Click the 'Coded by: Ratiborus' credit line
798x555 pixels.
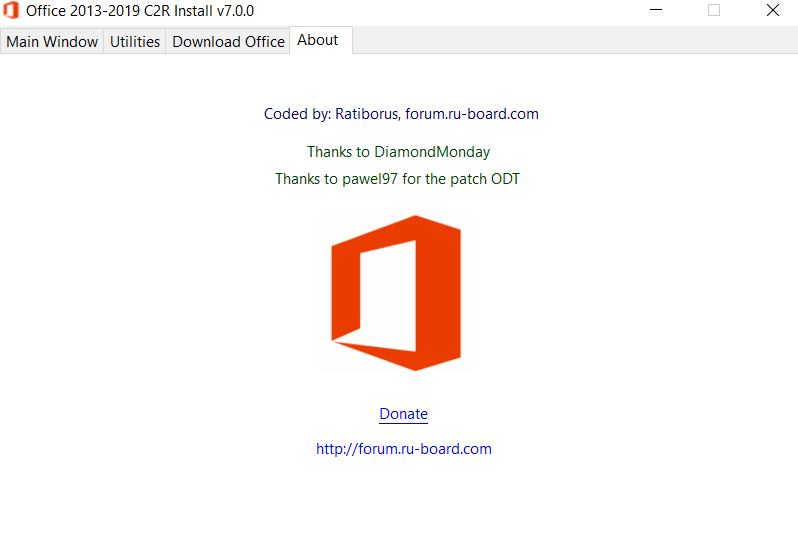click(401, 114)
